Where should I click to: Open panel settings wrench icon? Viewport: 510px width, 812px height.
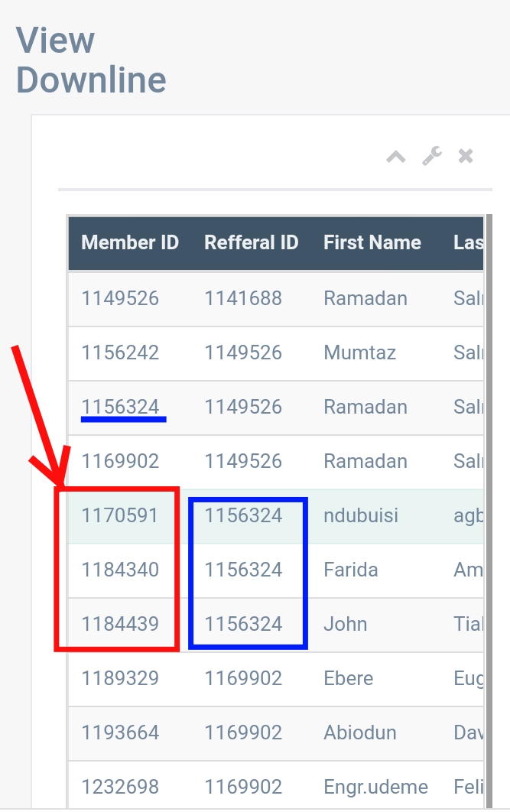[x=432, y=157]
